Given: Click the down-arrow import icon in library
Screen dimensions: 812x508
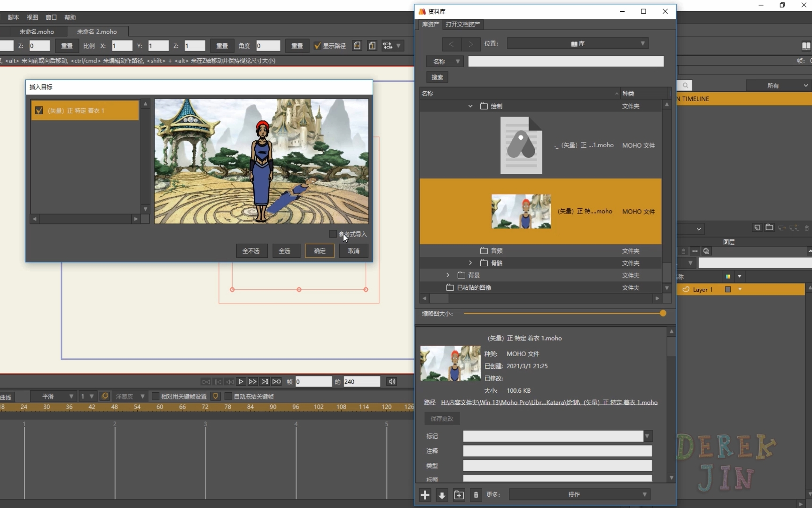Looking at the screenshot, I should [x=442, y=495].
